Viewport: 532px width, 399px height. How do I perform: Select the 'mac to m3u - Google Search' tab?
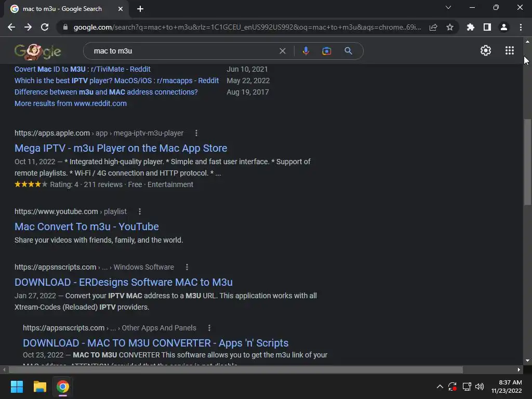pyautogui.click(x=62, y=9)
